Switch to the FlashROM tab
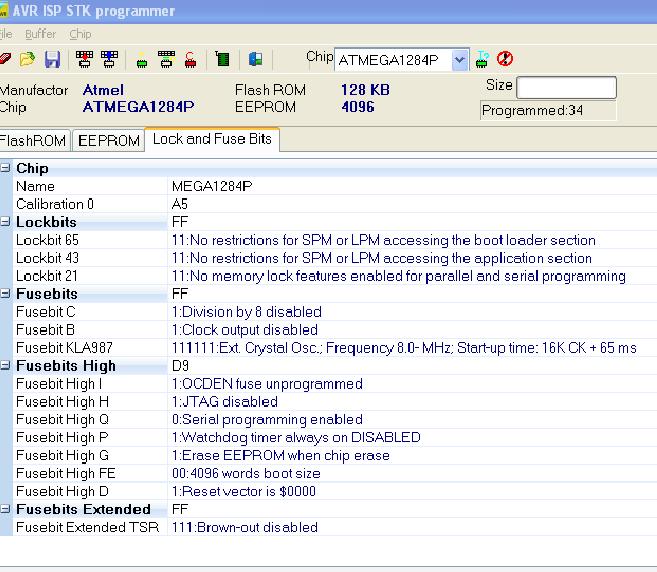This screenshot has width=657, height=572. [x=34, y=140]
